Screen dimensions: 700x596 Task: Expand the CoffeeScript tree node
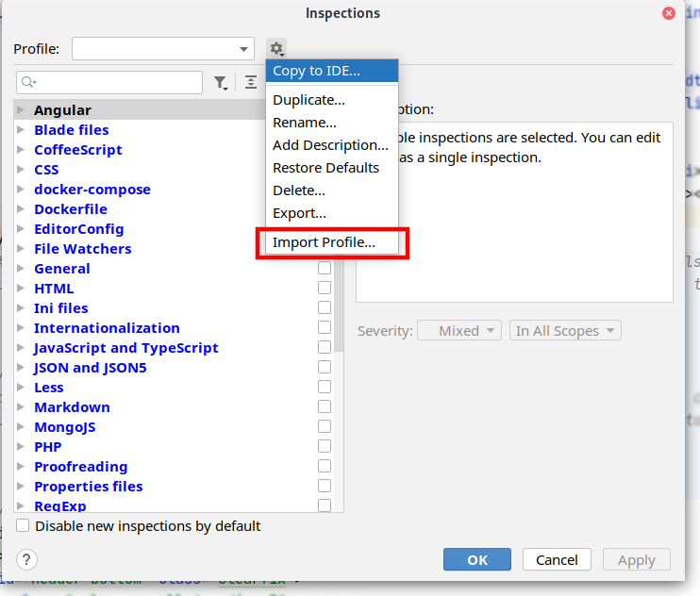[22, 150]
